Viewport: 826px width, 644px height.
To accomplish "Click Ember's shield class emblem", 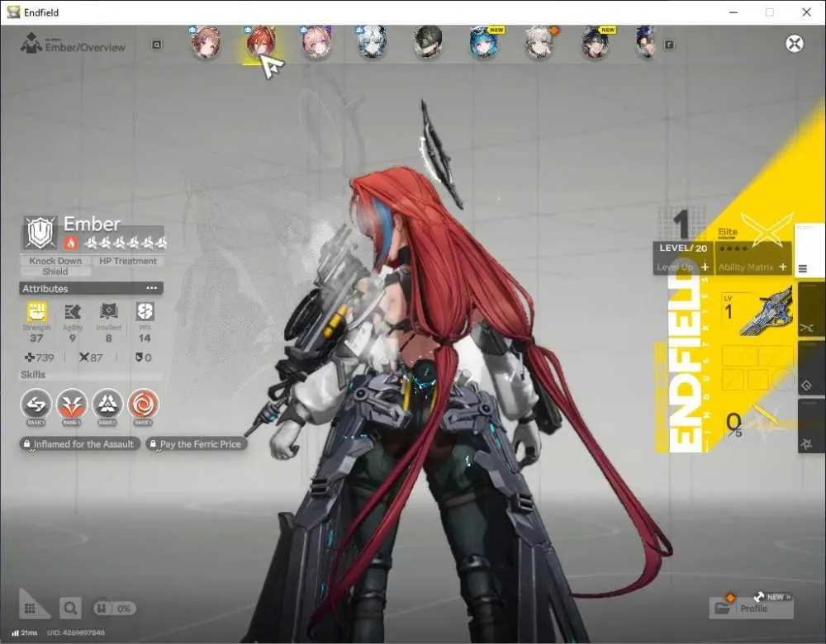I will click(x=40, y=232).
